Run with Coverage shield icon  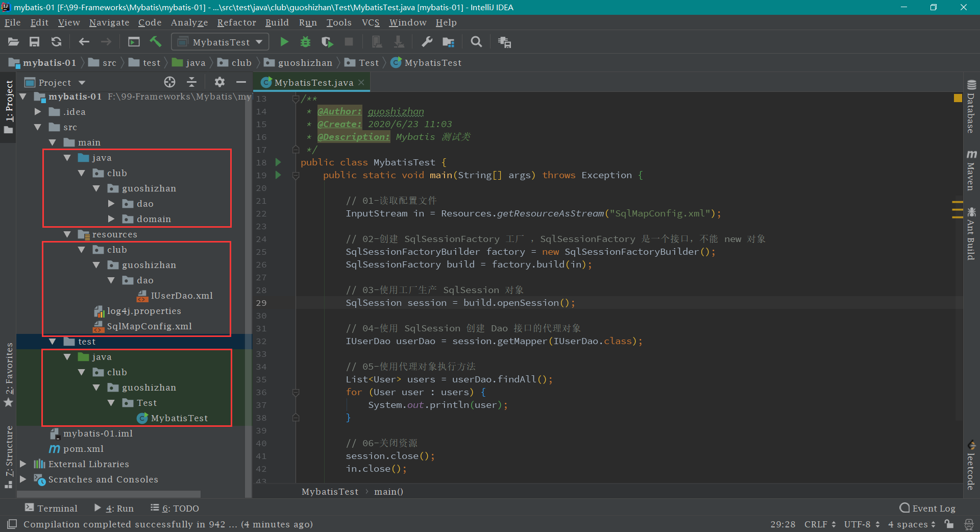327,42
